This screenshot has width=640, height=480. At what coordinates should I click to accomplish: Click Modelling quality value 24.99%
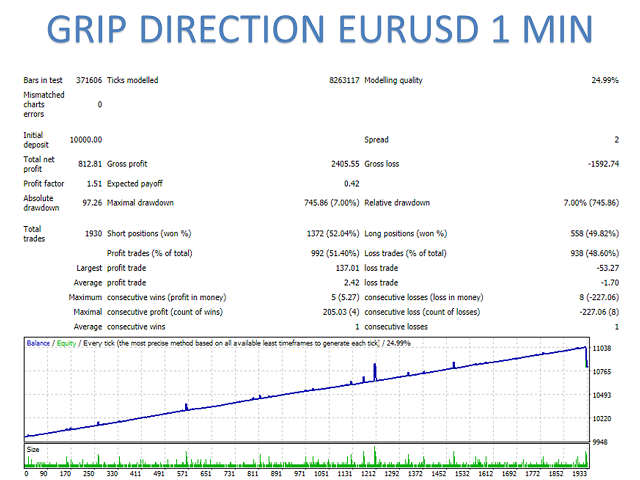(605, 80)
